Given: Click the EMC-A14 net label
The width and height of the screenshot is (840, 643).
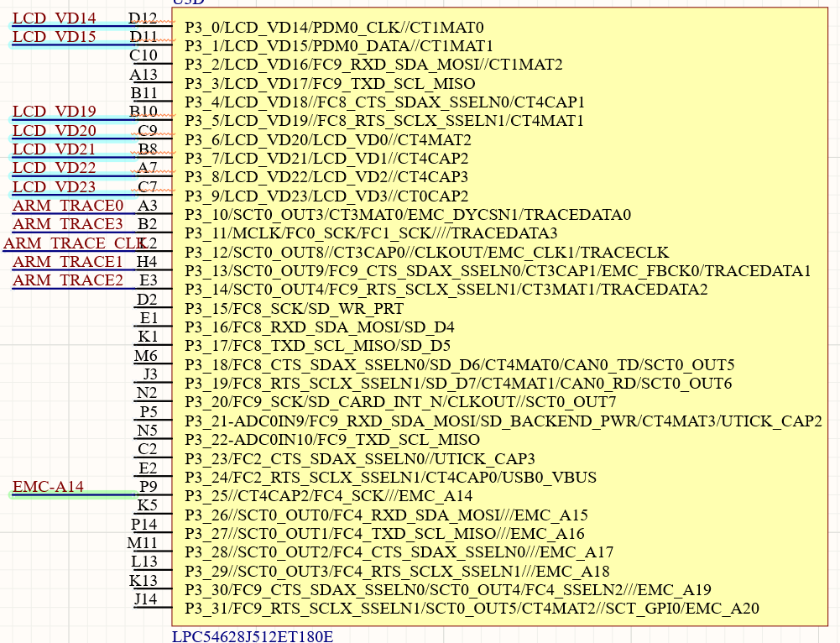Looking at the screenshot, I should pos(48,486).
